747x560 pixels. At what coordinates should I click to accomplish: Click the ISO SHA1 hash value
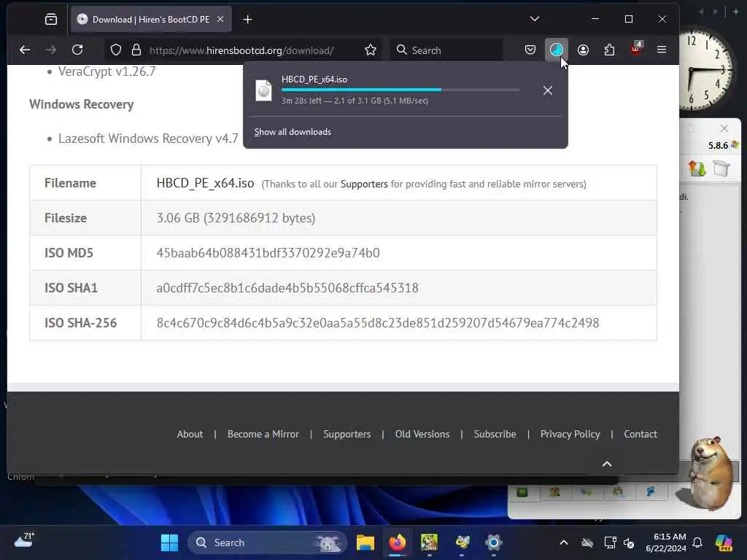tap(287, 287)
